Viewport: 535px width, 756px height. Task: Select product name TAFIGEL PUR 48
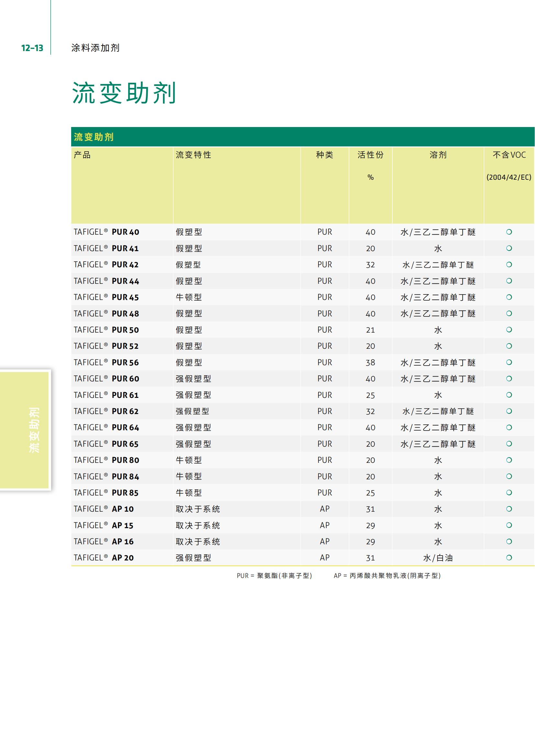(106, 314)
